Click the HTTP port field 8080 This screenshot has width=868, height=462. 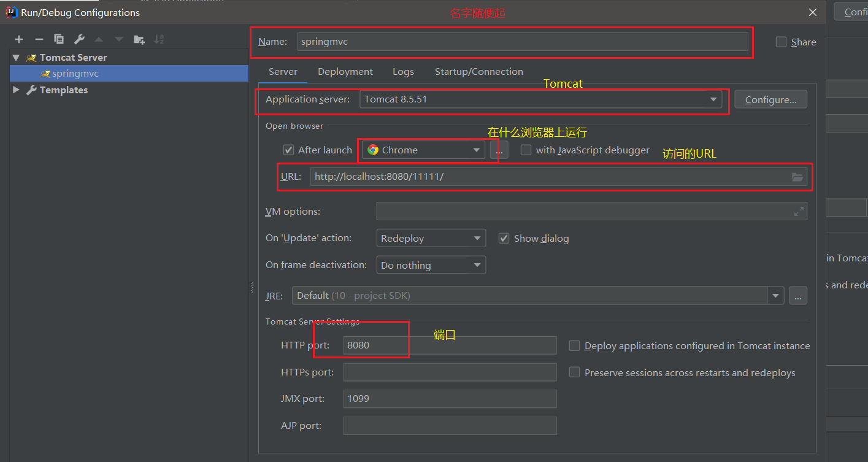pos(450,345)
